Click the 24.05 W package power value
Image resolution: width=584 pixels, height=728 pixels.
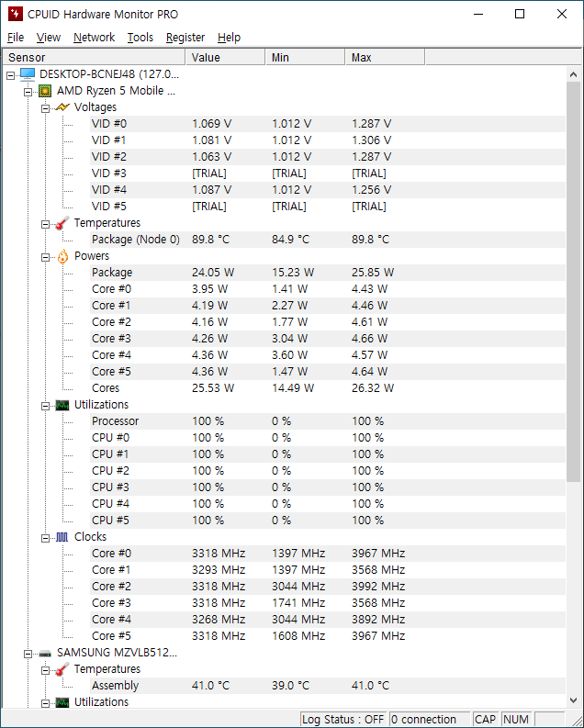(x=213, y=273)
